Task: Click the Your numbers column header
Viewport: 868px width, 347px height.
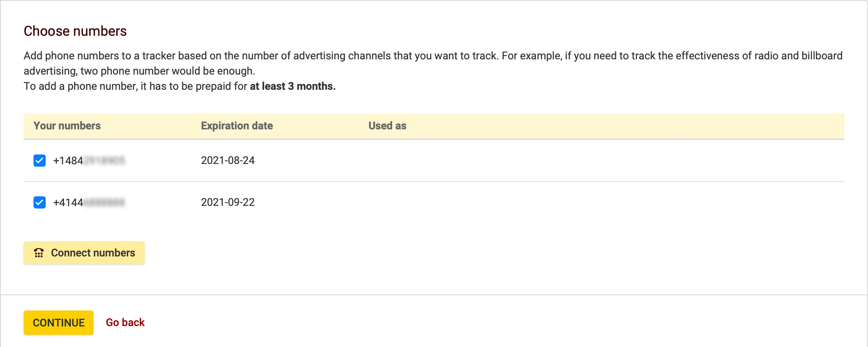Action: tap(67, 126)
